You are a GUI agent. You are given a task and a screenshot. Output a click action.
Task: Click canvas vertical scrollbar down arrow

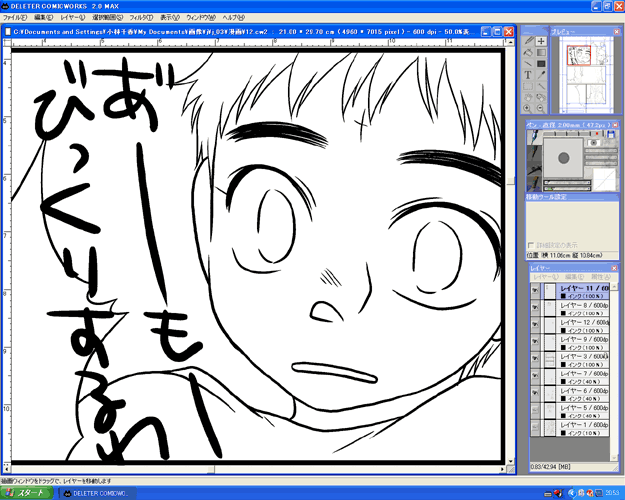(x=511, y=462)
